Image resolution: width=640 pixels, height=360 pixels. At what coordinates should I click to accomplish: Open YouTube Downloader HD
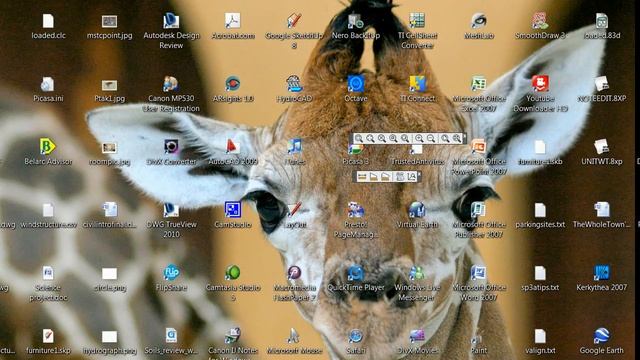coord(540,84)
